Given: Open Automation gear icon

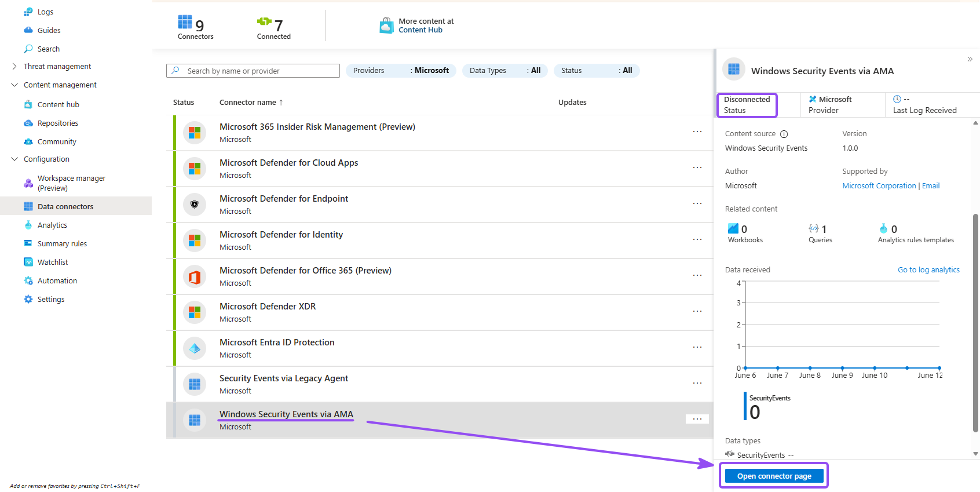Looking at the screenshot, I should tap(28, 280).
